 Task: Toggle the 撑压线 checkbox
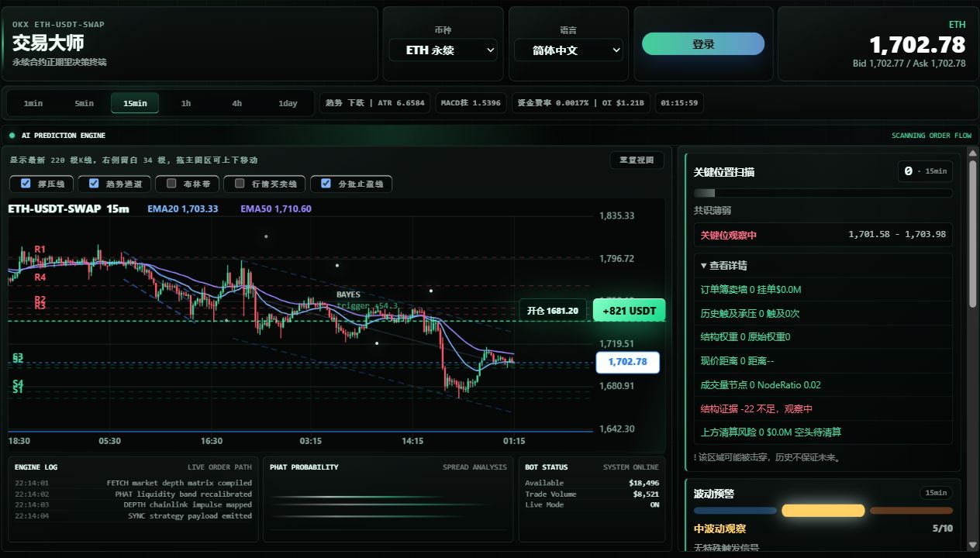coord(26,184)
